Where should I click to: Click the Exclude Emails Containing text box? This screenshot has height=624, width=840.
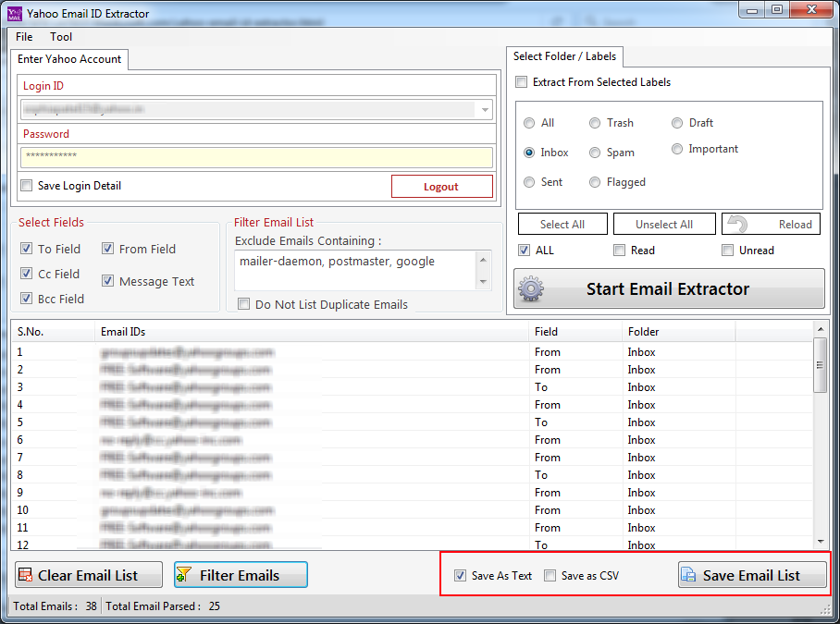(355, 270)
